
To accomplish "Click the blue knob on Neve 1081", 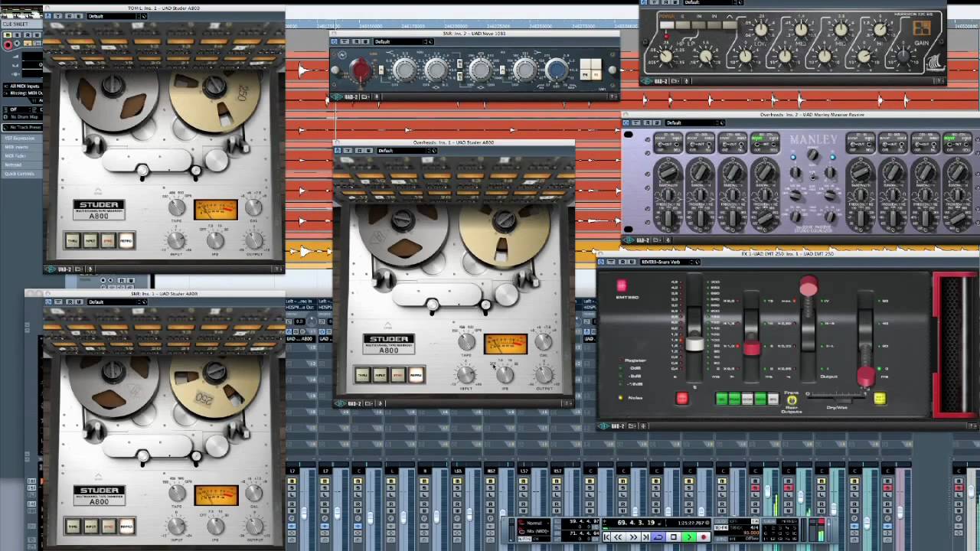I will [557, 70].
